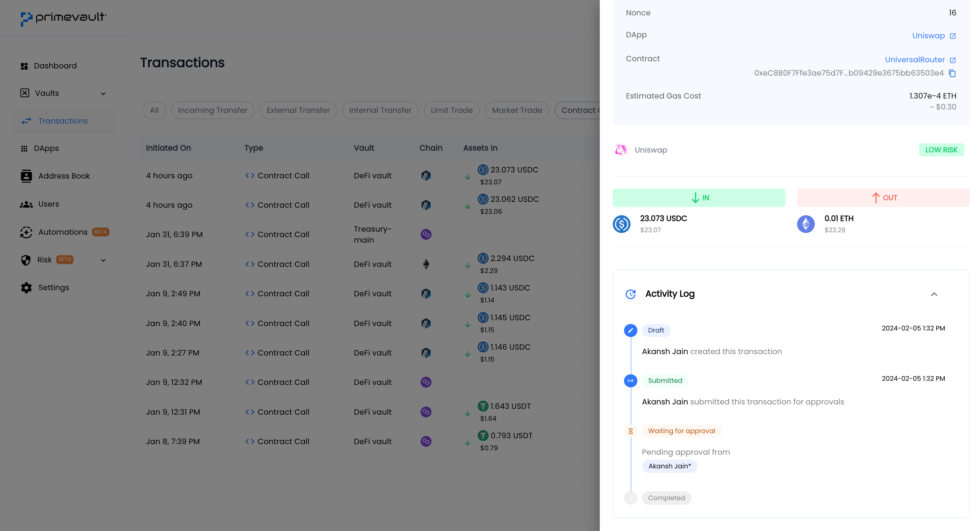Click the Settings gear icon
The image size is (980, 531).
point(26,287)
